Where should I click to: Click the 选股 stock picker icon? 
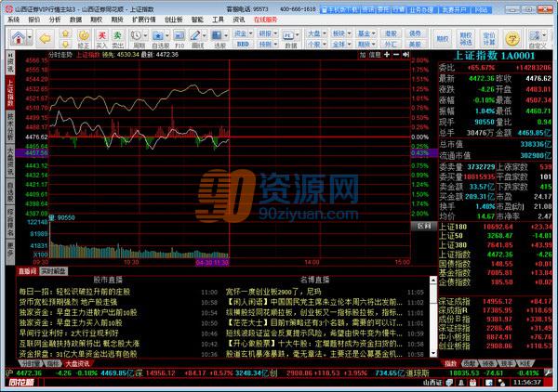click(217, 35)
